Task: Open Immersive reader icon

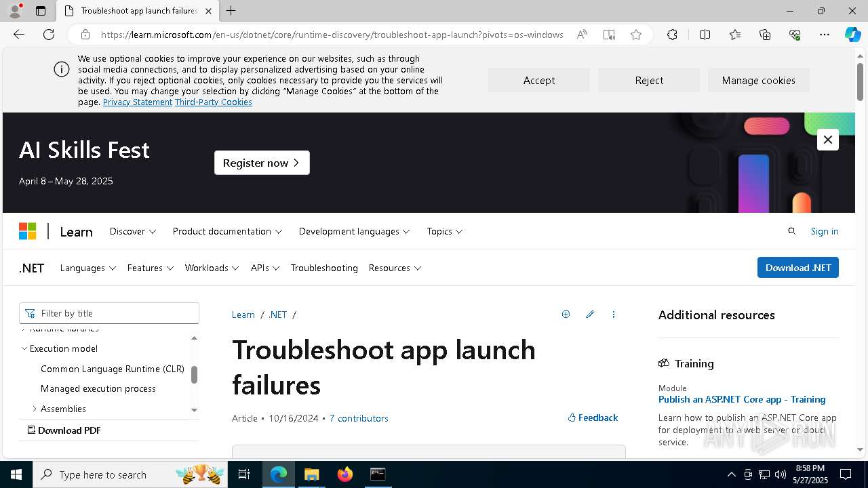Action: pos(609,35)
